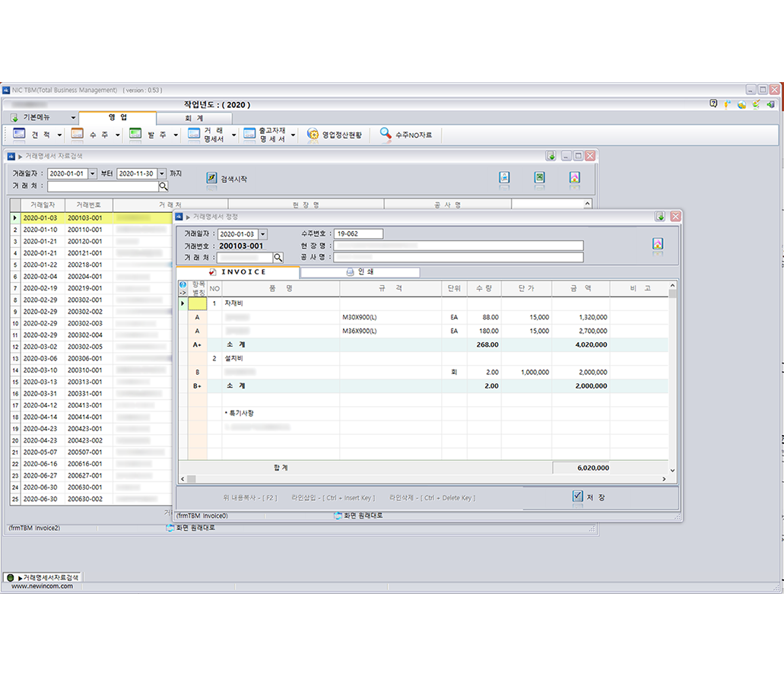Expand the 기본메뉴 dropdown
784x676 pixels.
pos(73,118)
